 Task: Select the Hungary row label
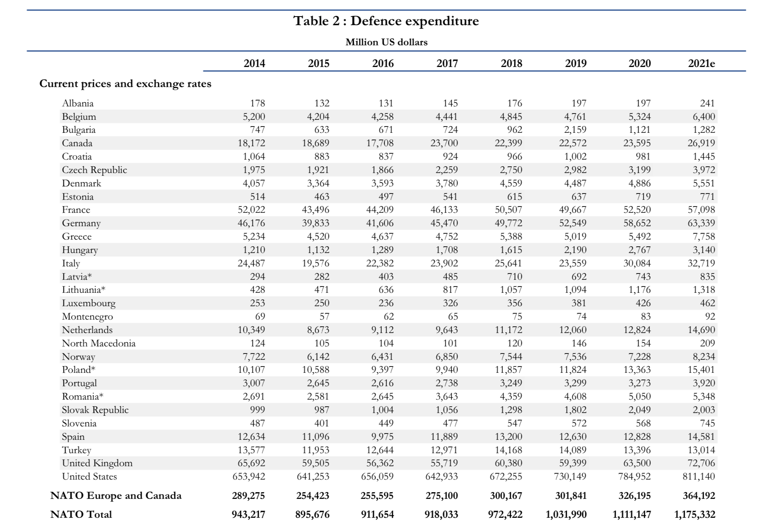[80, 250]
